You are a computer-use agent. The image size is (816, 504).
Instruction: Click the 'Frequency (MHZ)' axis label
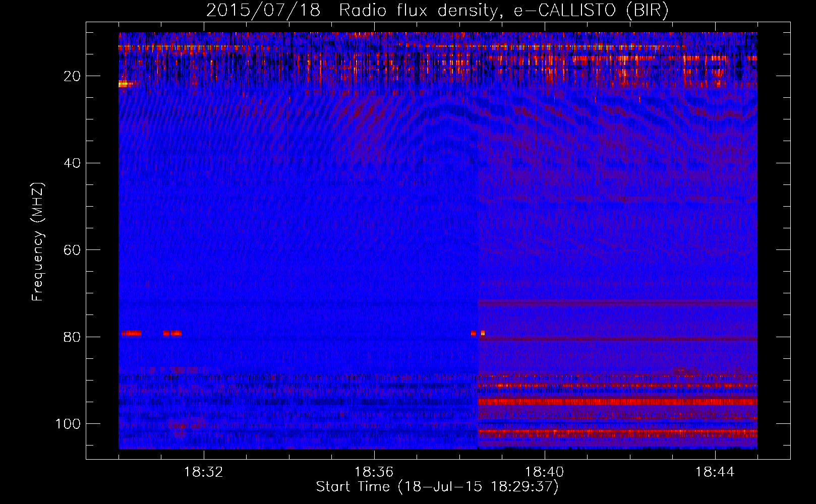[38, 241]
